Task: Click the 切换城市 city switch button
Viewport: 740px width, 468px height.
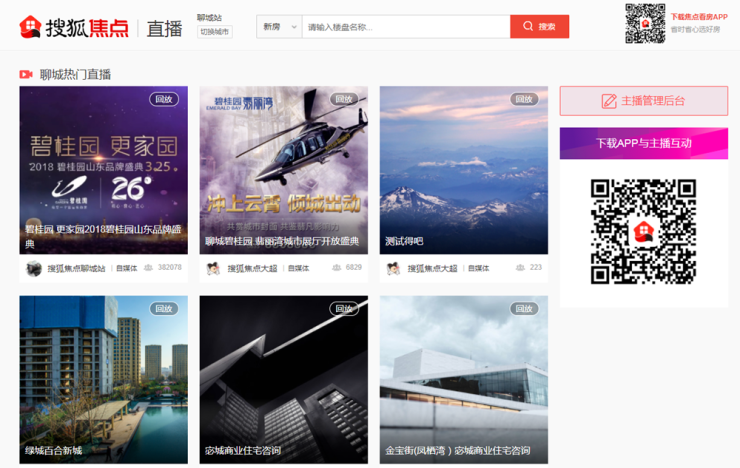Action: [215, 32]
